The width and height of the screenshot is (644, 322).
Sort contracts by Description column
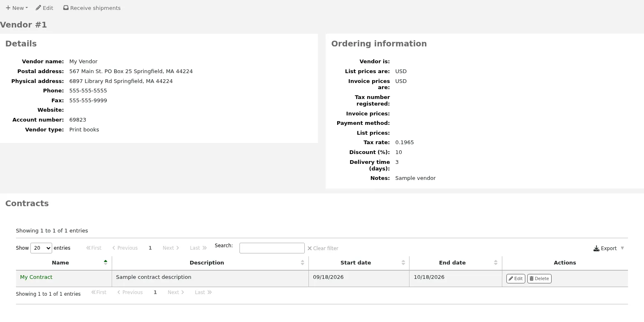tap(210, 263)
